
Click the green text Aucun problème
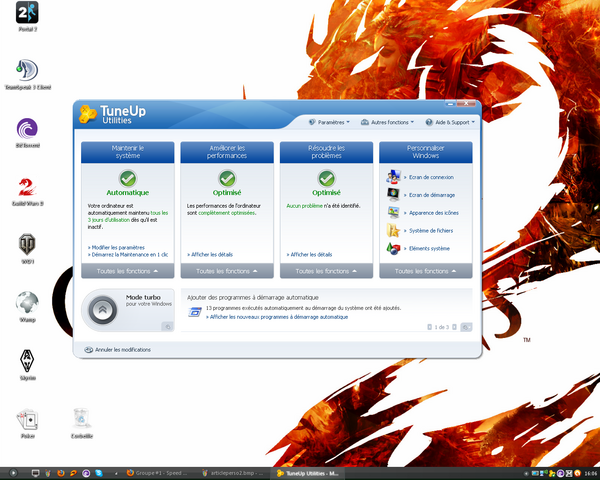click(x=304, y=206)
